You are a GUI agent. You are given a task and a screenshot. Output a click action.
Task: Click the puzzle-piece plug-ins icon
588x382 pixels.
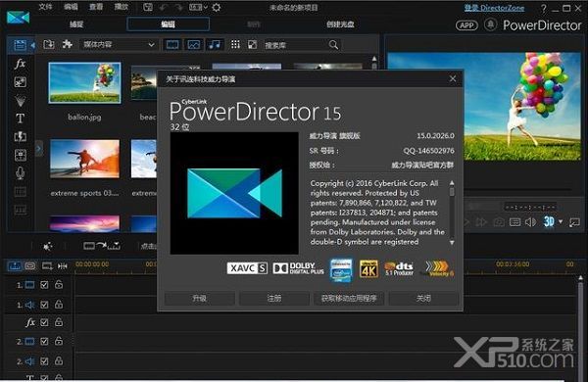pyautogui.click(x=67, y=44)
